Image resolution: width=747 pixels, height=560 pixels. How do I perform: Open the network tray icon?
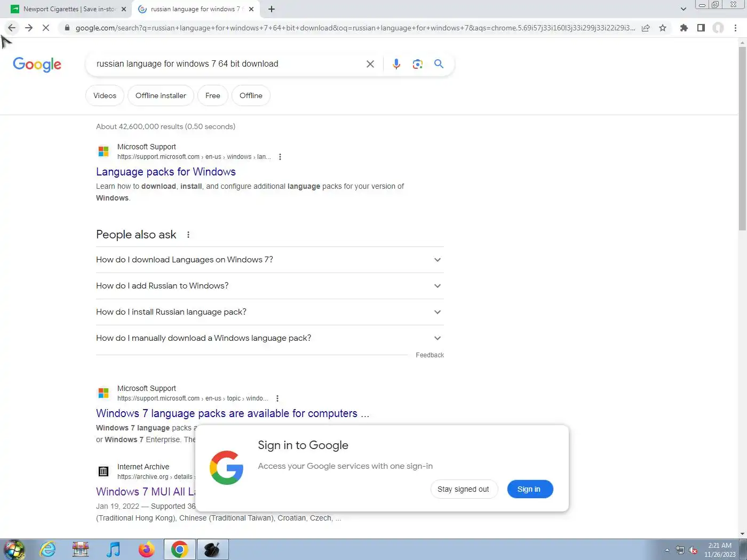pyautogui.click(x=680, y=550)
